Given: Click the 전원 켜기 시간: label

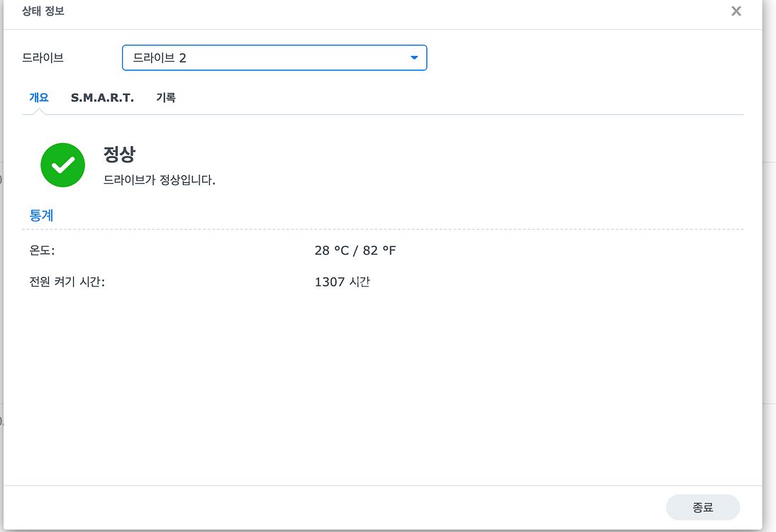Looking at the screenshot, I should point(67,282).
